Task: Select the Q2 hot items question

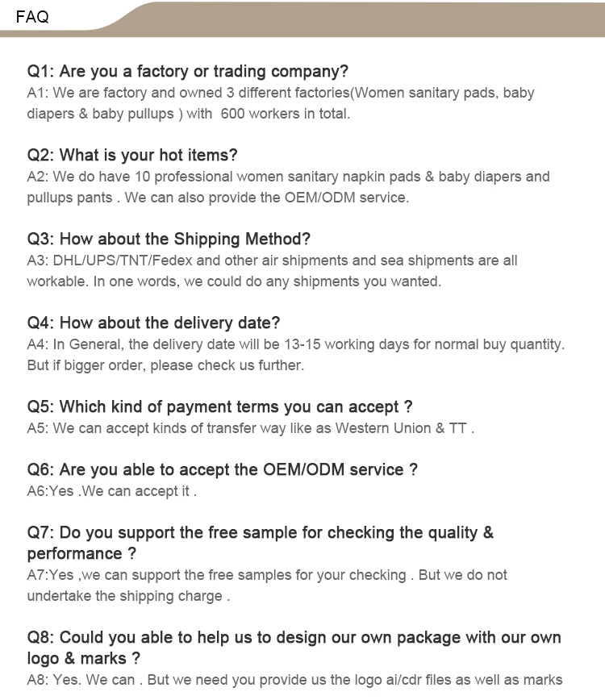Action: (x=132, y=156)
